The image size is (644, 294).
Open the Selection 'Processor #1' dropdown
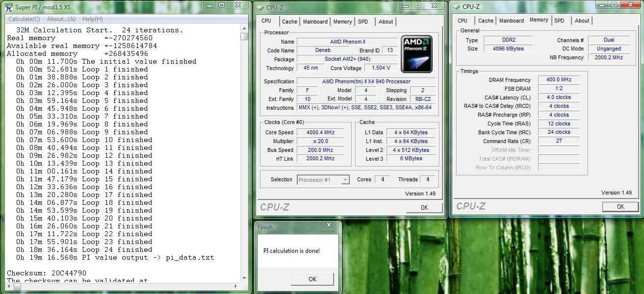[x=323, y=180]
